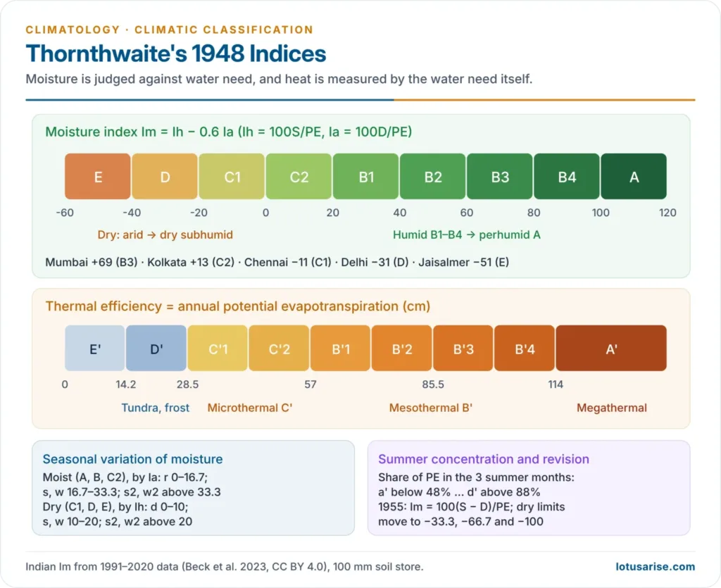Click the B1 humid block
Viewport: 721px width, 588px height.
pos(365,177)
